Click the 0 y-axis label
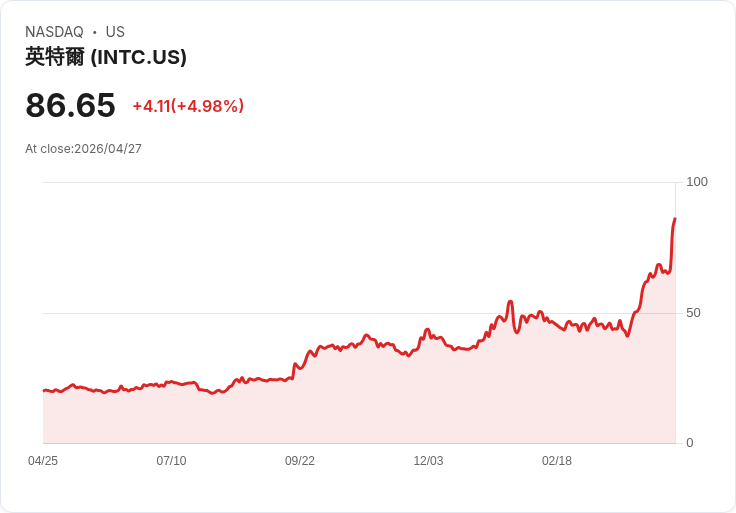This screenshot has width=736, height=513. point(690,443)
